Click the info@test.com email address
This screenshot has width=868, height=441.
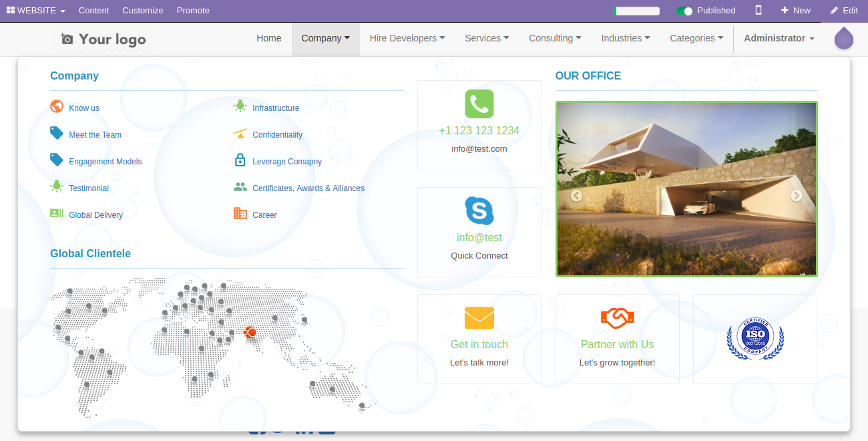pos(479,148)
